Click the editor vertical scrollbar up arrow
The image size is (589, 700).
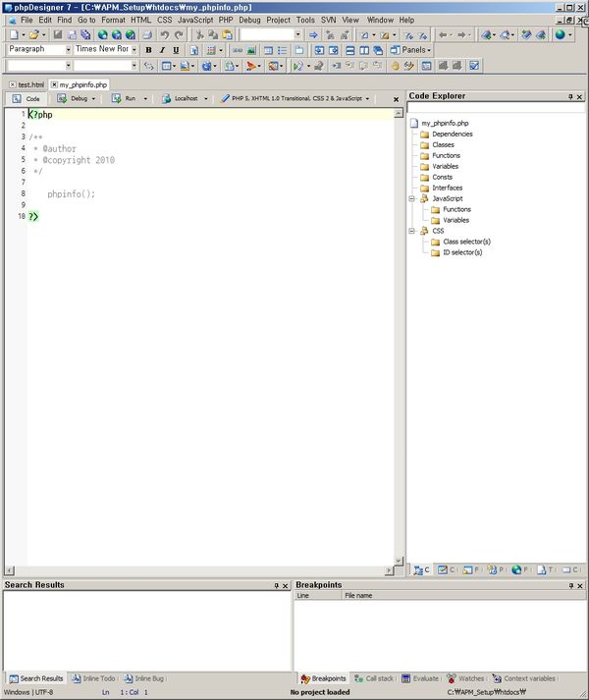(399, 114)
